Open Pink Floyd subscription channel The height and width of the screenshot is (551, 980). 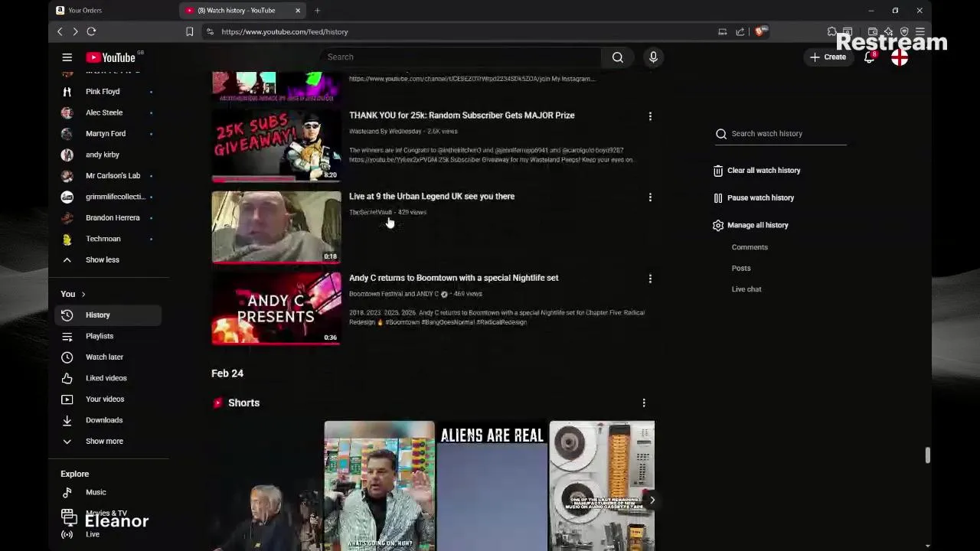107,91
